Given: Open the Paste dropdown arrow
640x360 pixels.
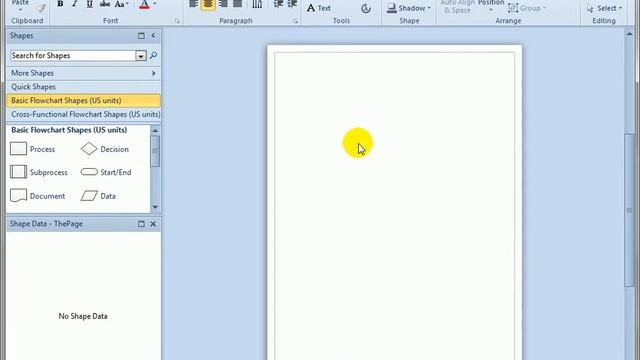Looking at the screenshot, I should 20,10.
